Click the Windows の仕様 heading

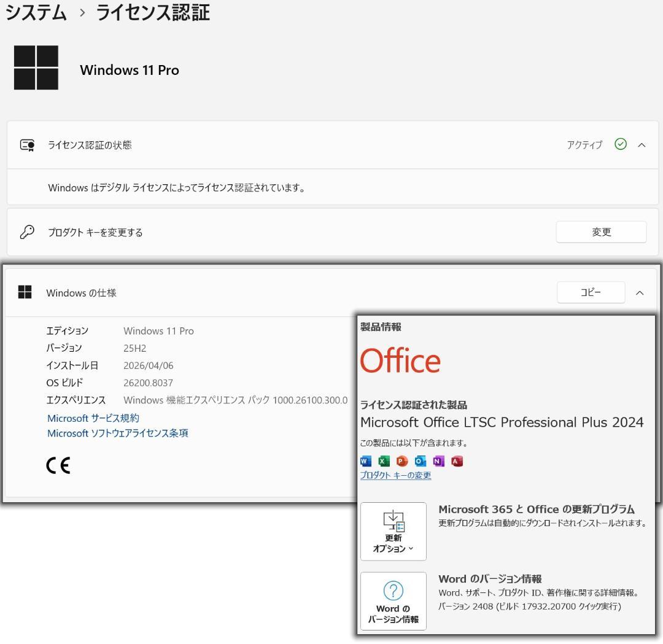[x=81, y=293]
